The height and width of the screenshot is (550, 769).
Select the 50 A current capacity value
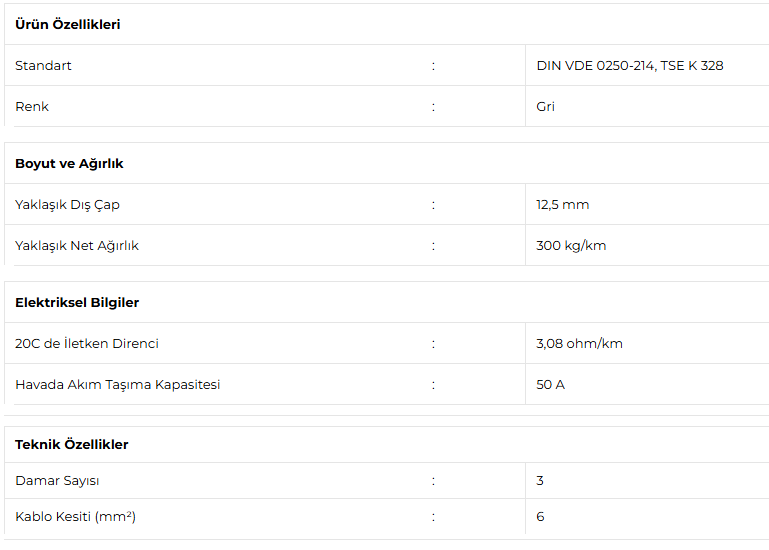pos(550,385)
